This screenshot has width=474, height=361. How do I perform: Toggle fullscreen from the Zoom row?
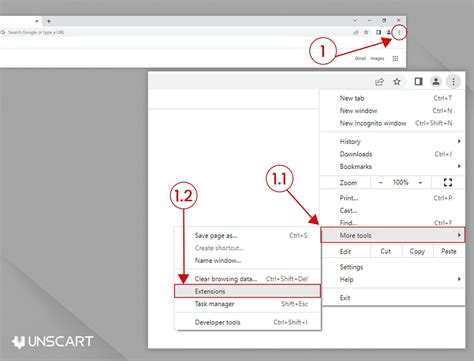[x=448, y=182]
